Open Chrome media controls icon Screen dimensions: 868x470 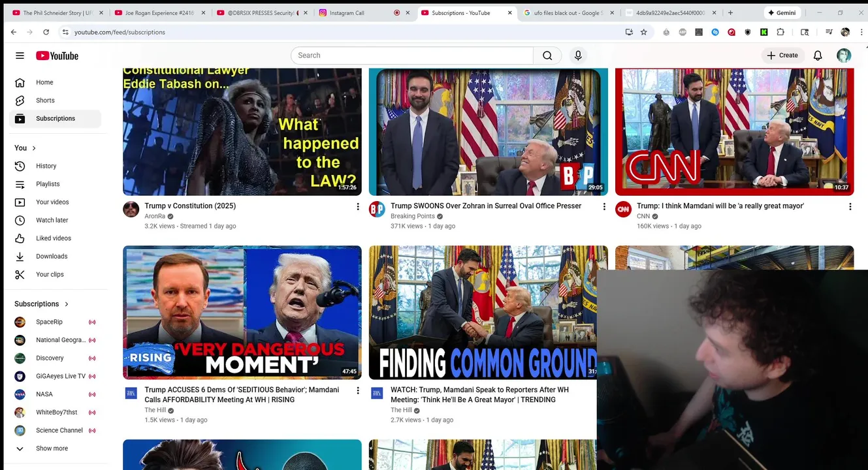pyautogui.click(x=829, y=32)
